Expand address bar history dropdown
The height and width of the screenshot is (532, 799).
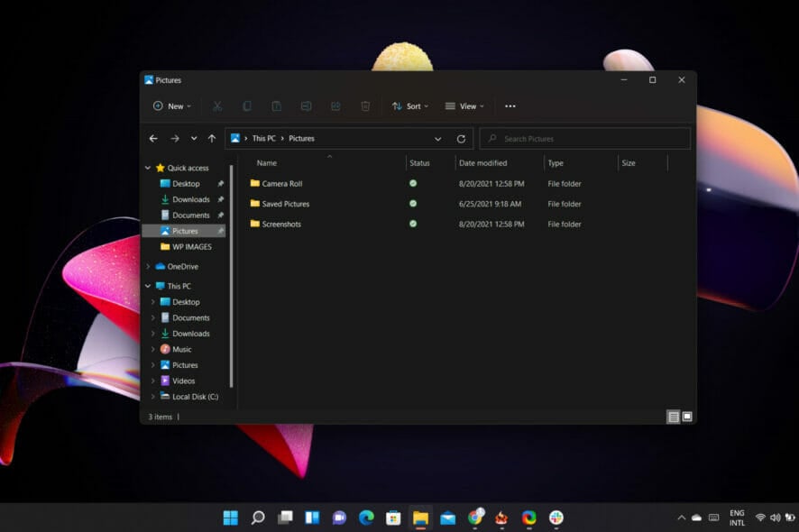click(437, 139)
